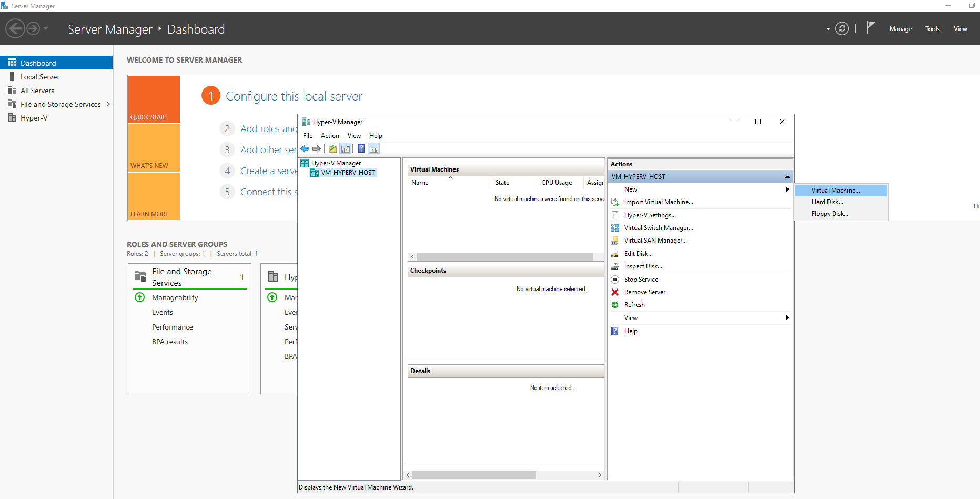This screenshot has height=499, width=980.
Task: Toggle Show/Hide Console Tree toolbar icon
Action: [x=346, y=149]
